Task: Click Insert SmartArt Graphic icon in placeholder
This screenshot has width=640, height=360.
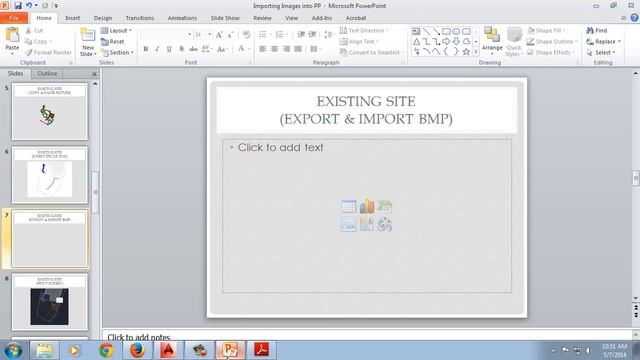Action: click(384, 207)
